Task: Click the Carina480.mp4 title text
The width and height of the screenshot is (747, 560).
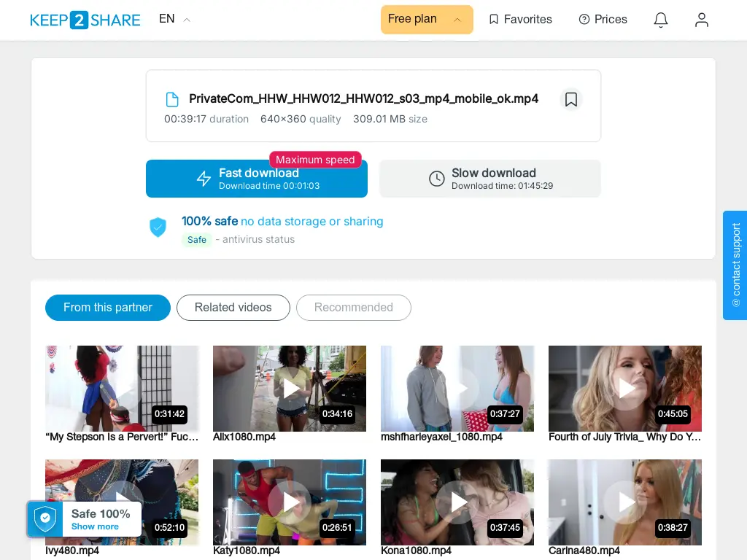Action: [x=584, y=551]
